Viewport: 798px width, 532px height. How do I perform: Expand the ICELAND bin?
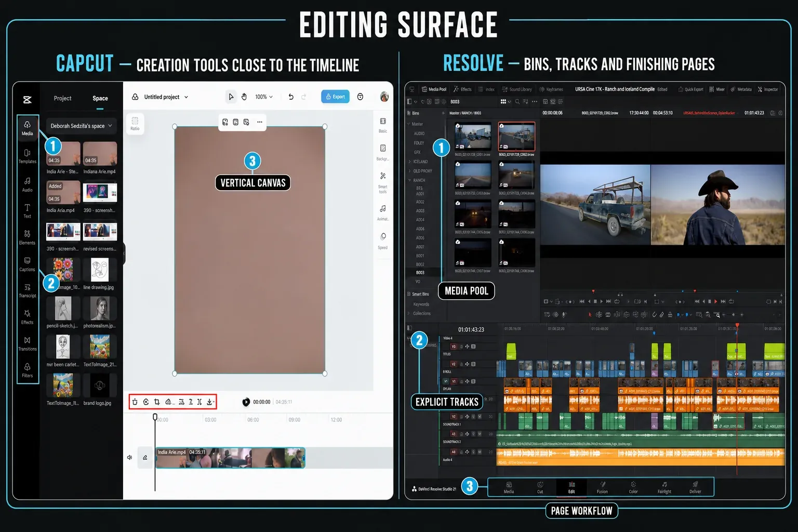pyautogui.click(x=409, y=162)
